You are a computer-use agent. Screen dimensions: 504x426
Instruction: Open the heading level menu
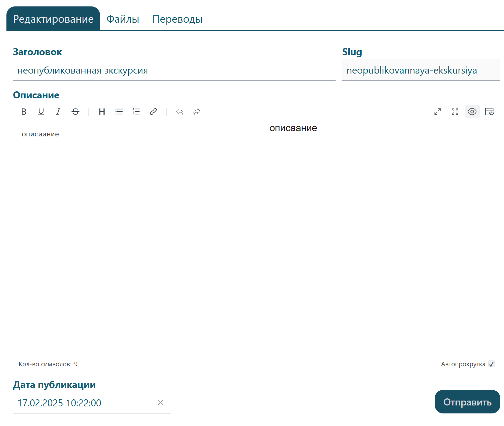[x=102, y=112]
